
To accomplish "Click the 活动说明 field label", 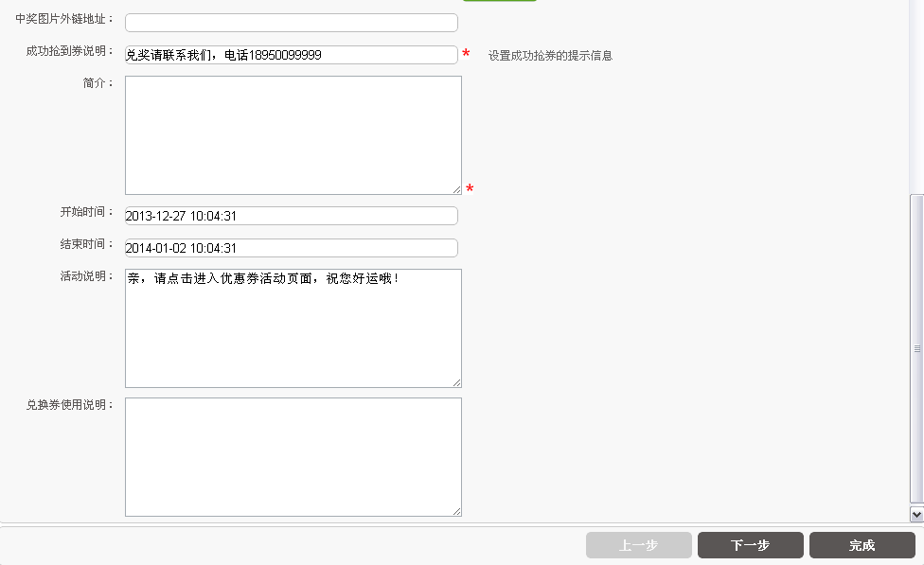I will [x=85, y=276].
